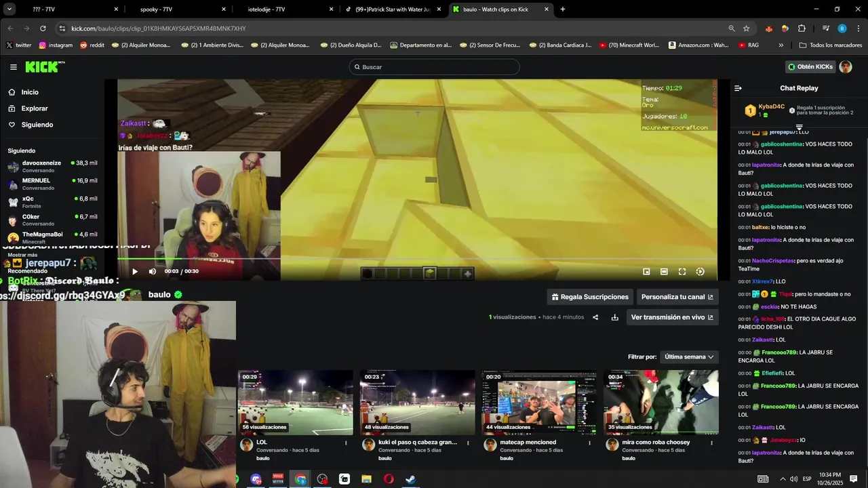Open the Steam taskbar icon
Screen dimensions: 868x488
pos(411,479)
